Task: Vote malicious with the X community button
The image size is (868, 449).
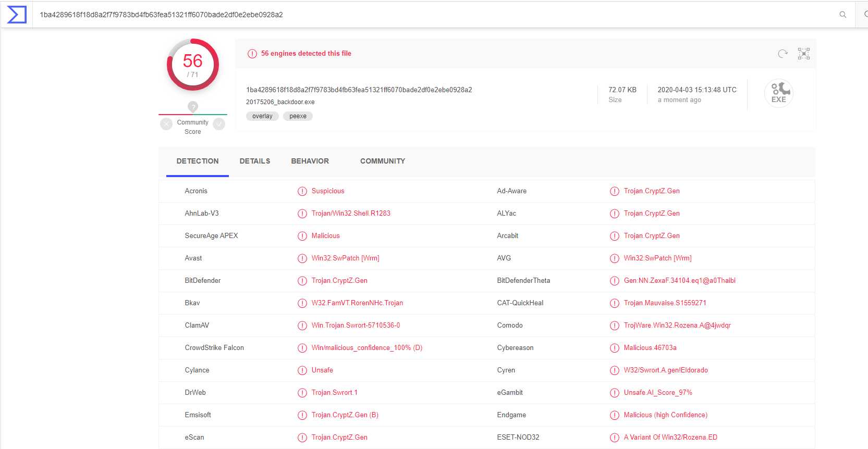Action: point(166,124)
